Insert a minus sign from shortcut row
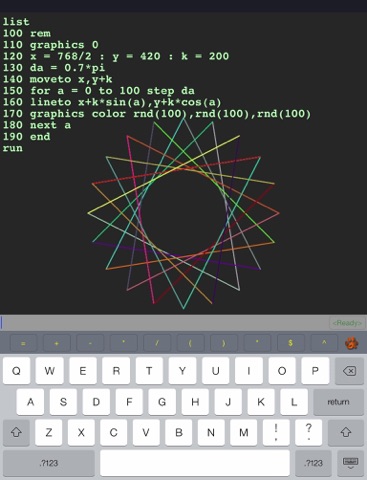This screenshot has width=367, height=480. click(x=90, y=343)
